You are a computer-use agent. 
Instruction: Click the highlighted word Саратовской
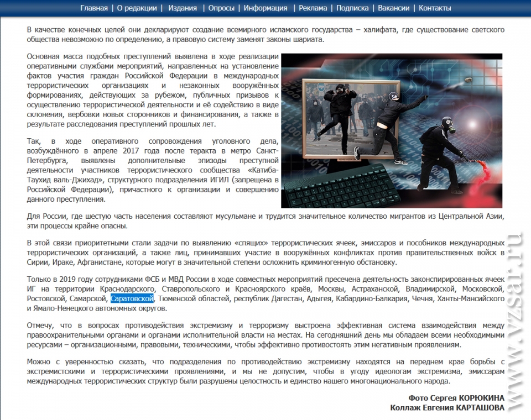(132, 299)
